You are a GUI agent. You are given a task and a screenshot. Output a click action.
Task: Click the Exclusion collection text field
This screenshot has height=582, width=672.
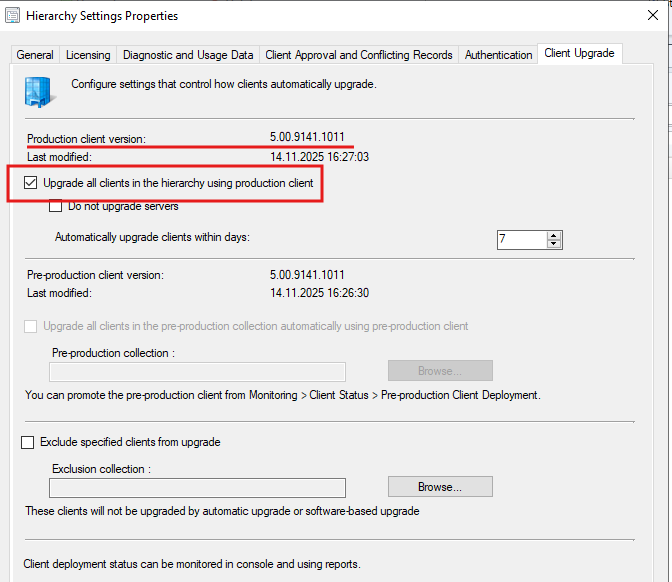(197, 488)
